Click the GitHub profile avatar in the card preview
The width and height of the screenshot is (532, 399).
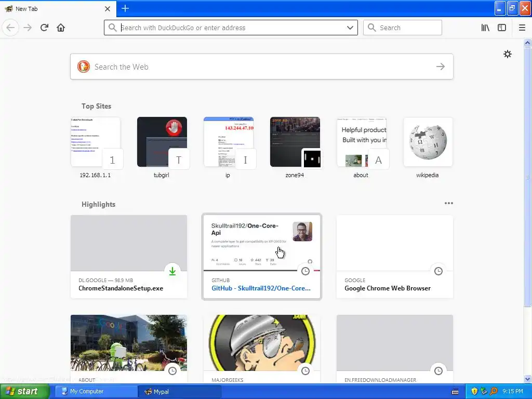[x=302, y=231]
